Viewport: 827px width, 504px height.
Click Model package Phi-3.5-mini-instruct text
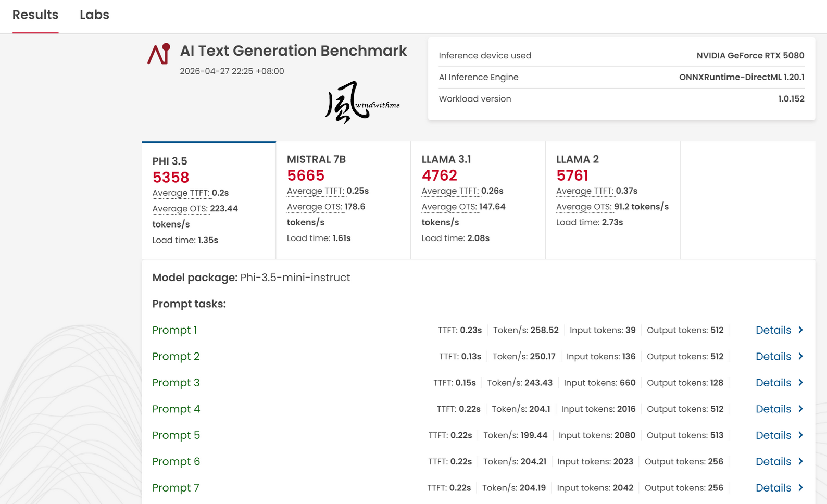coord(251,278)
